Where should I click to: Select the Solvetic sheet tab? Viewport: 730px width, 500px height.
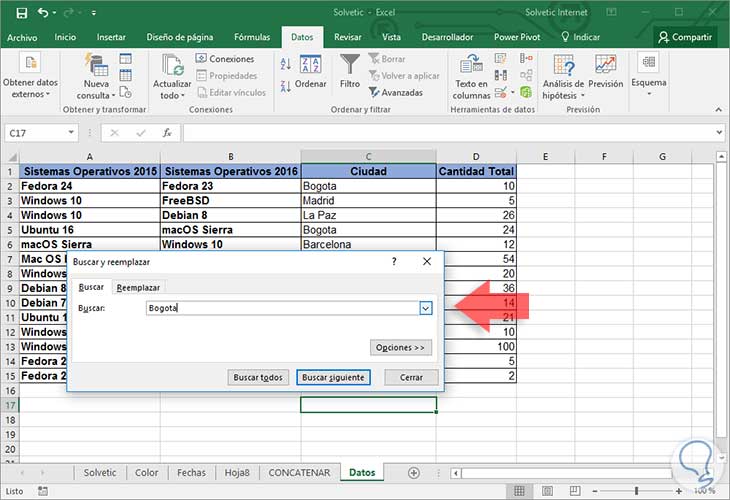(x=100, y=473)
